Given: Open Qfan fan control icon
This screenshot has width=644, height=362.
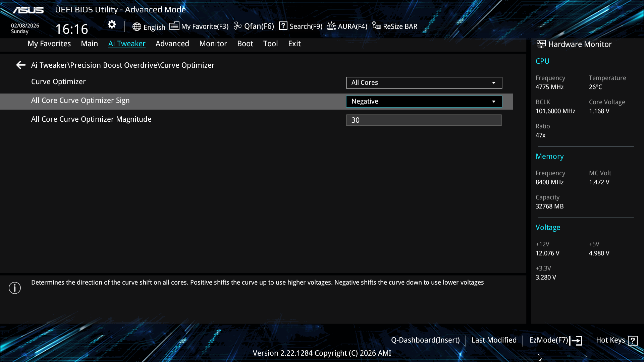Looking at the screenshot, I should [x=237, y=26].
